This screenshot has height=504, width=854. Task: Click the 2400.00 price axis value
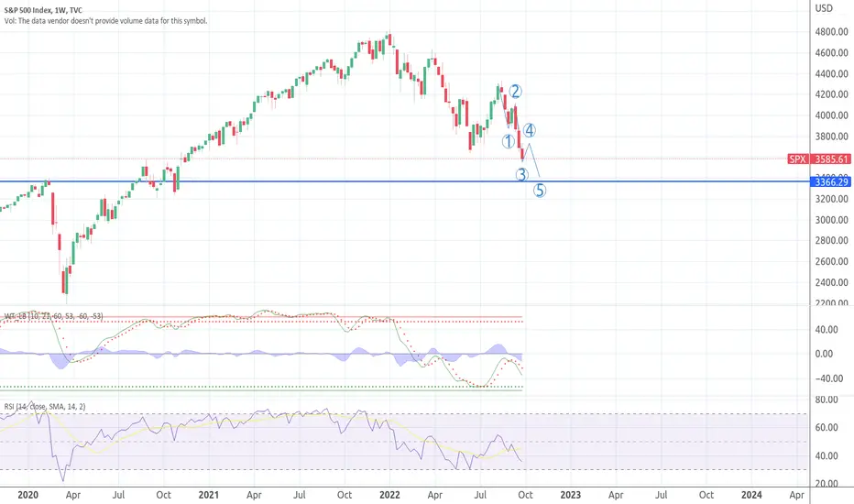tap(831, 282)
